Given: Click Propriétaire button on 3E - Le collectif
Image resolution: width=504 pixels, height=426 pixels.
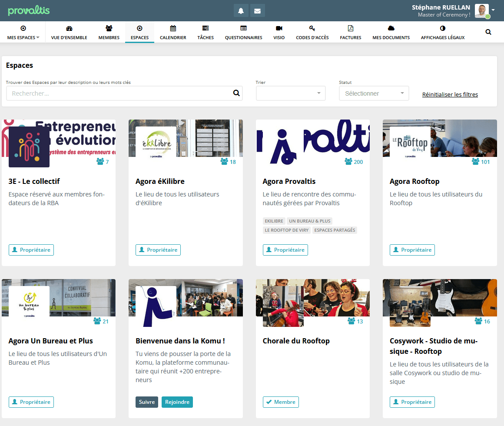Looking at the screenshot, I should (31, 250).
